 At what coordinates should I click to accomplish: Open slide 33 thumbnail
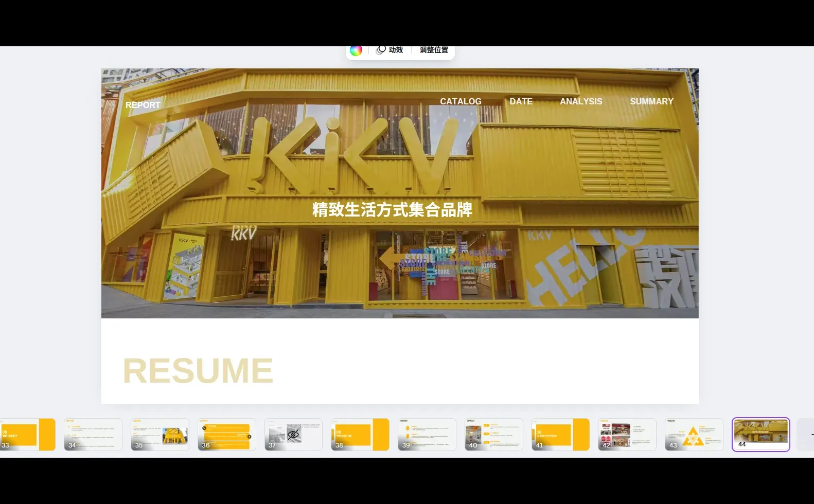(27, 435)
